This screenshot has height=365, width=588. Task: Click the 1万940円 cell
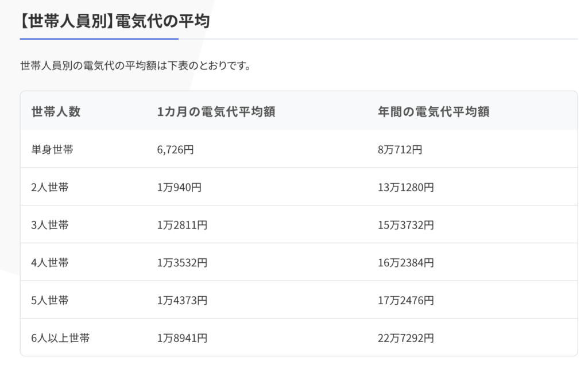[179, 187]
